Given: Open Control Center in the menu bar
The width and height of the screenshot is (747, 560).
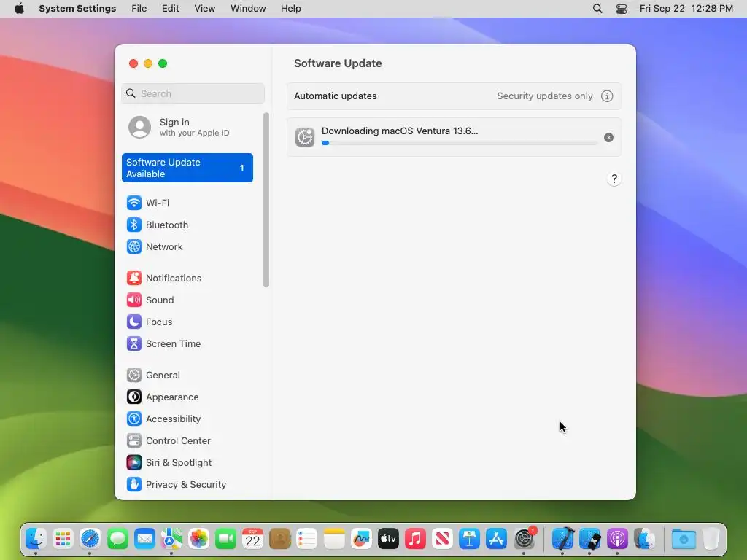Looking at the screenshot, I should click(x=622, y=9).
